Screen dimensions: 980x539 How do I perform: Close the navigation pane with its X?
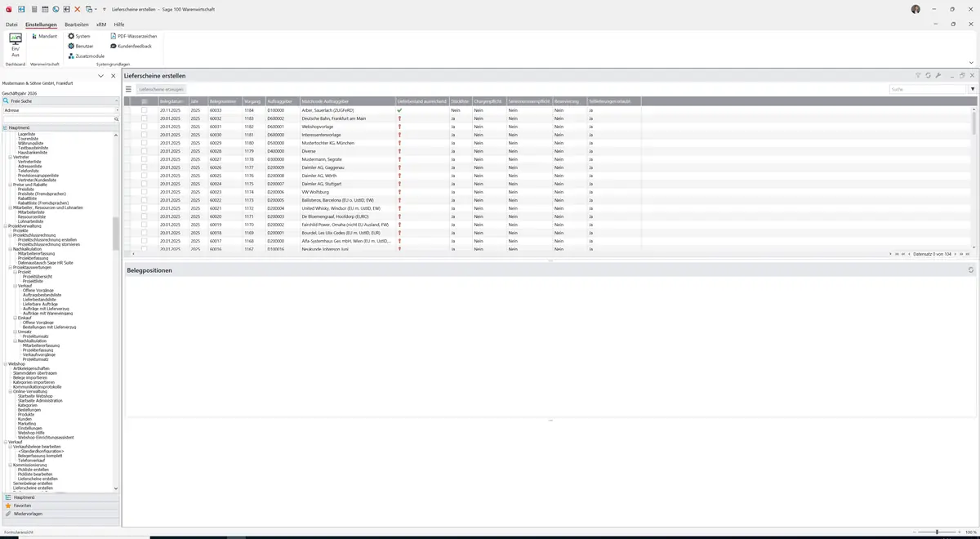pyautogui.click(x=114, y=76)
